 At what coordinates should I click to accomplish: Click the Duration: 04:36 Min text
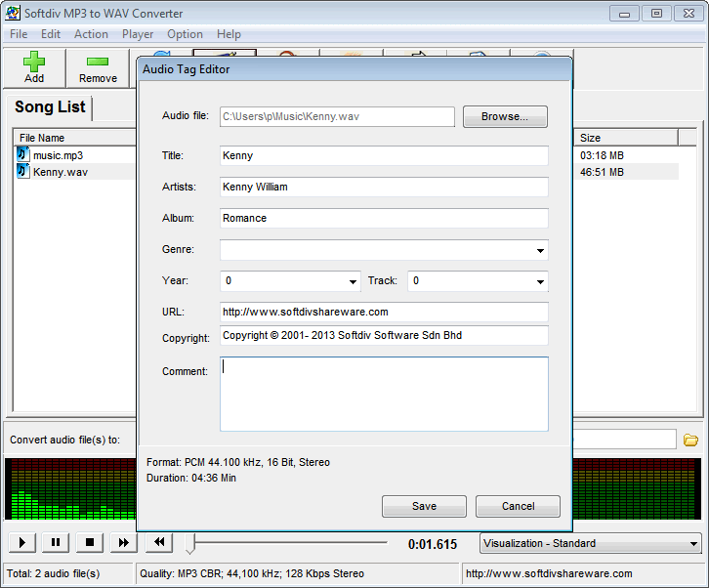click(x=191, y=478)
